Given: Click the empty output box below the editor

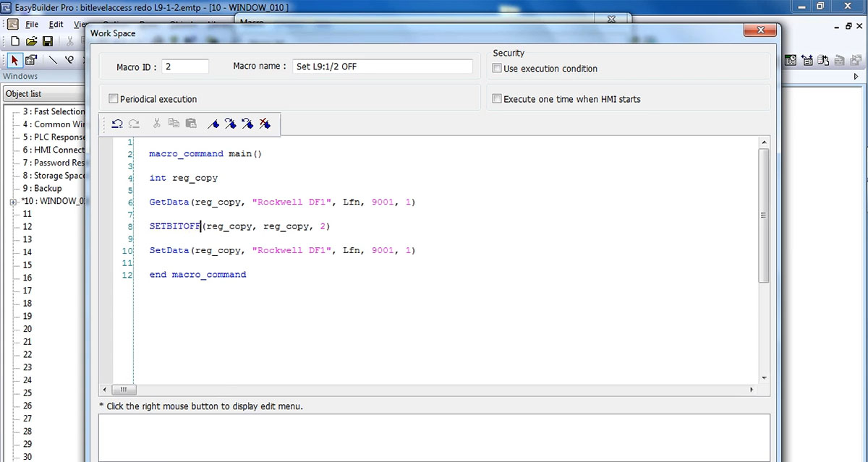Looking at the screenshot, I should tap(434, 438).
